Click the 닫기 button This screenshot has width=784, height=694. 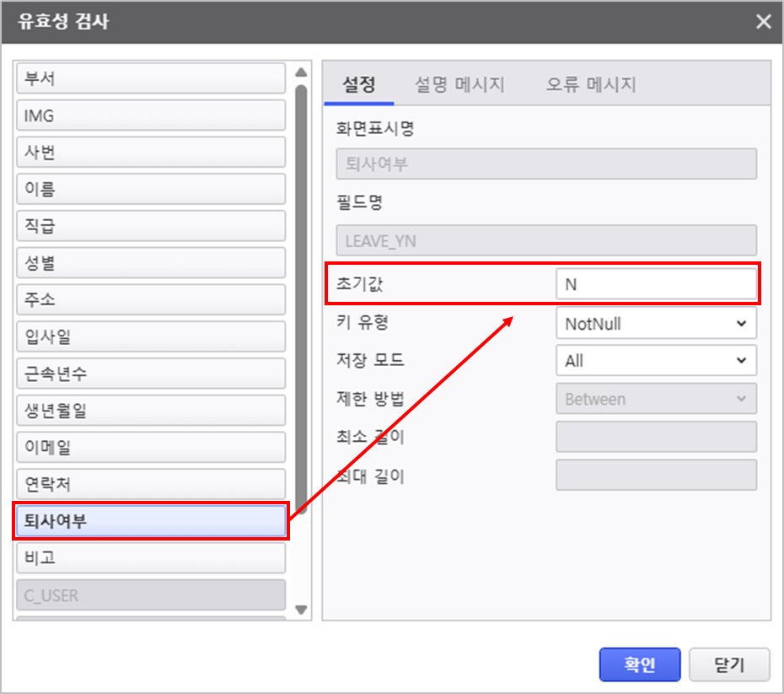coord(729,664)
